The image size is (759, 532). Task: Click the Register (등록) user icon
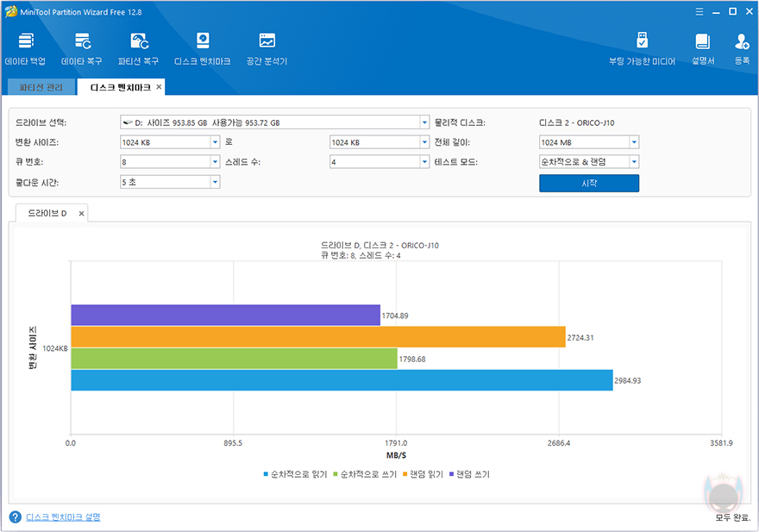click(742, 49)
